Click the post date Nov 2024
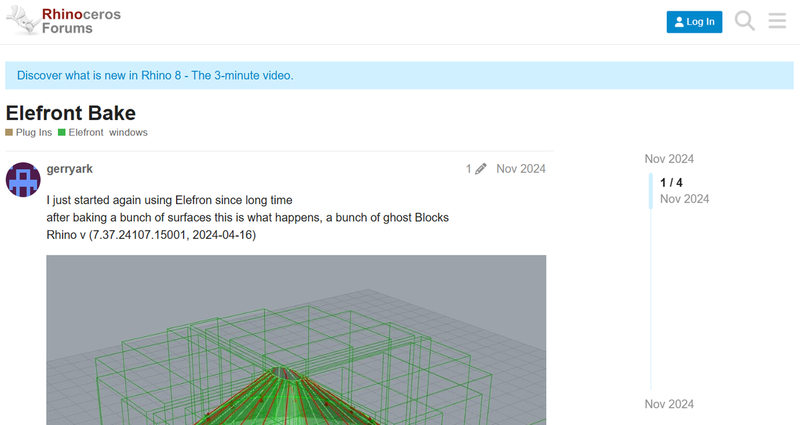Image resolution: width=800 pixels, height=425 pixels. (521, 169)
